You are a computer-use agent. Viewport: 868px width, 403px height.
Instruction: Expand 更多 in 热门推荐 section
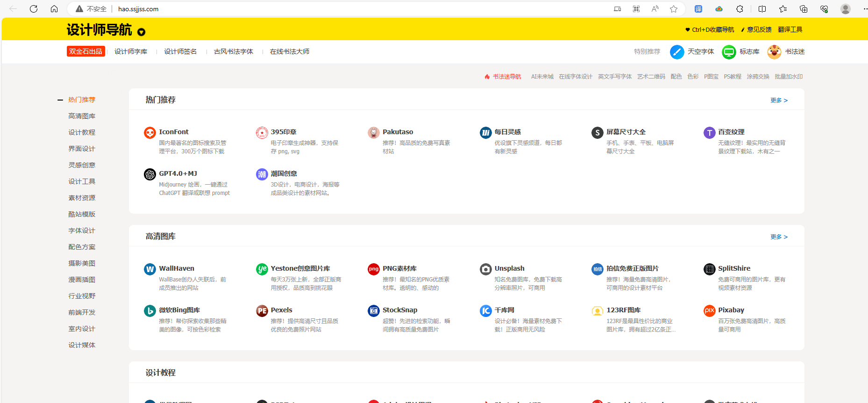[x=779, y=101]
